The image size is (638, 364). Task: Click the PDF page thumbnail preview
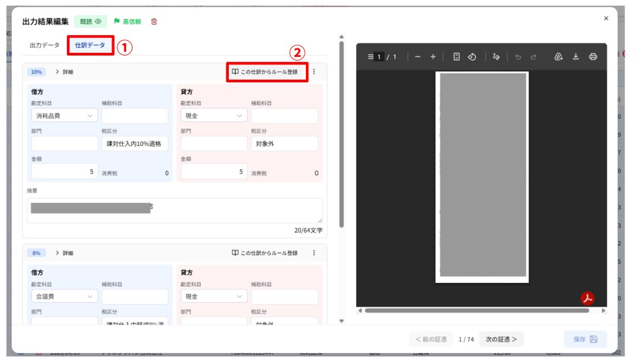tap(482, 177)
